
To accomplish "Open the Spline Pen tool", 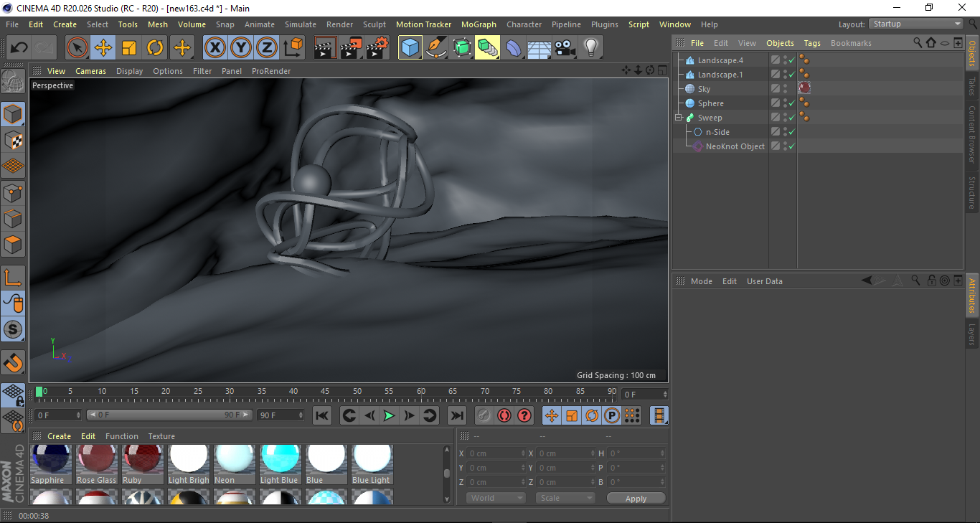I will (436, 48).
